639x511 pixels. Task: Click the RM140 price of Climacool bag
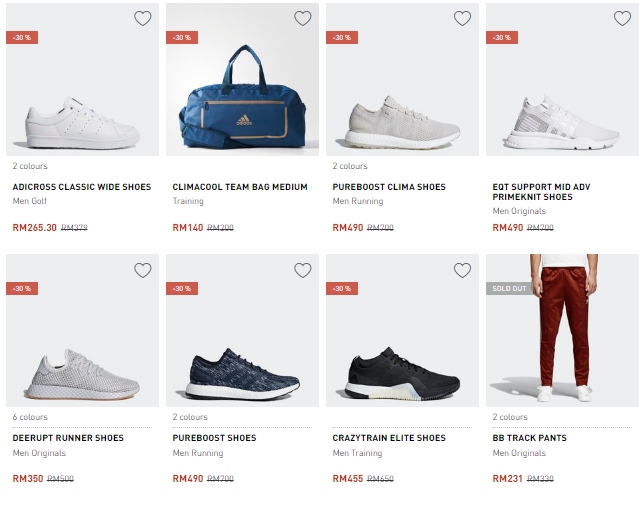tap(188, 228)
